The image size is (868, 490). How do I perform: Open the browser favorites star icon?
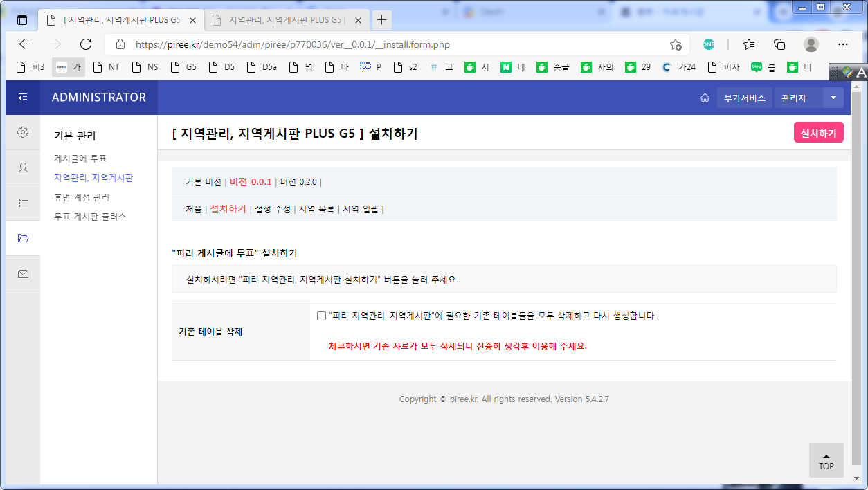[749, 44]
